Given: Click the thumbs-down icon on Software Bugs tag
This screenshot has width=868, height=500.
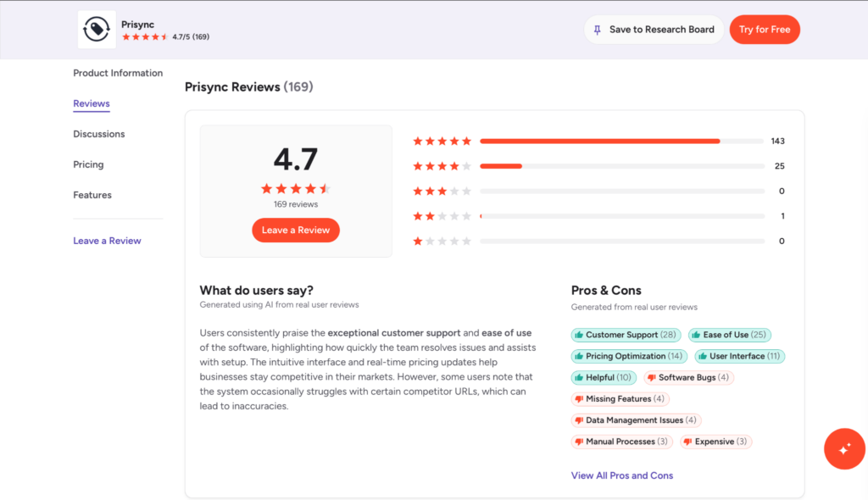Looking at the screenshot, I should click(652, 378).
